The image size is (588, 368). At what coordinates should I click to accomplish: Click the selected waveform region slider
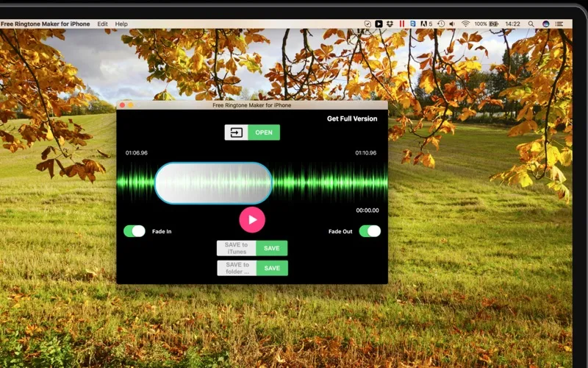point(213,183)
